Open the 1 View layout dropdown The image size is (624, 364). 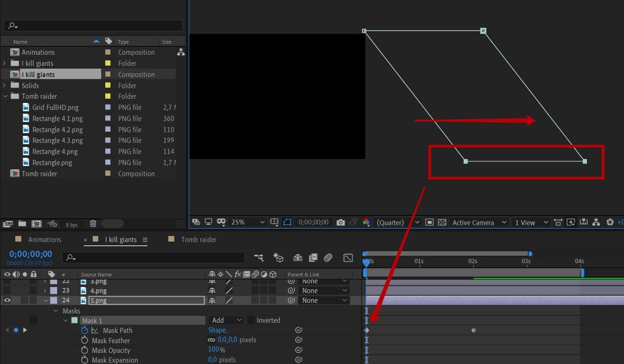(531, 223)
